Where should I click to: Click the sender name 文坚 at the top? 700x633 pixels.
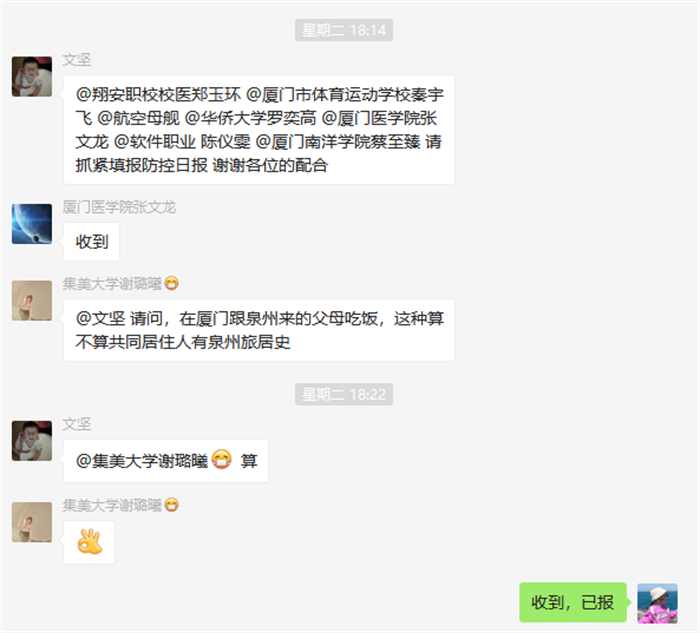point(77,60)
